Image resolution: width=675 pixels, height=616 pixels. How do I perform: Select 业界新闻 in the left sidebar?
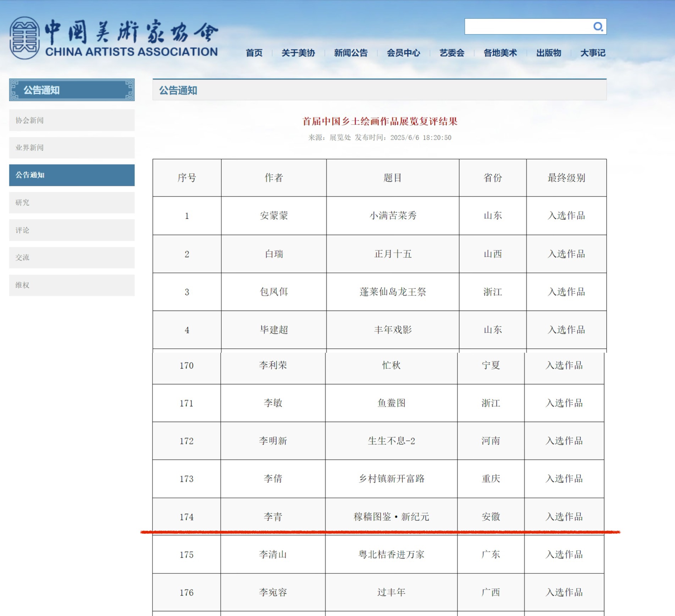point(72,148)
